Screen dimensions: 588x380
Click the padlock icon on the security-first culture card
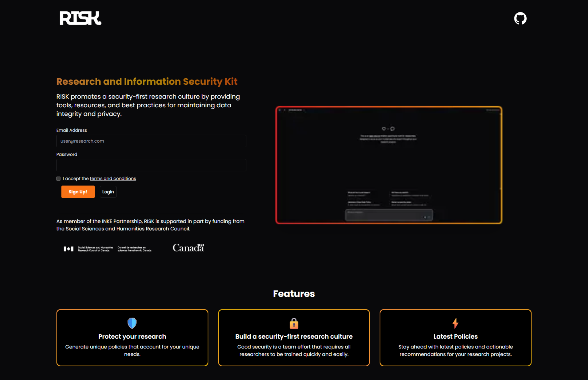(294, 323)
